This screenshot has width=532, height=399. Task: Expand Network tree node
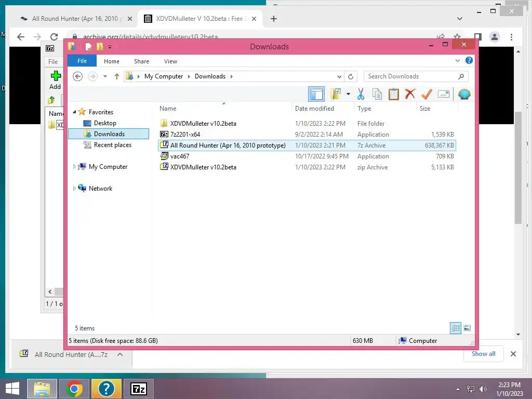[x=74, y=188]
